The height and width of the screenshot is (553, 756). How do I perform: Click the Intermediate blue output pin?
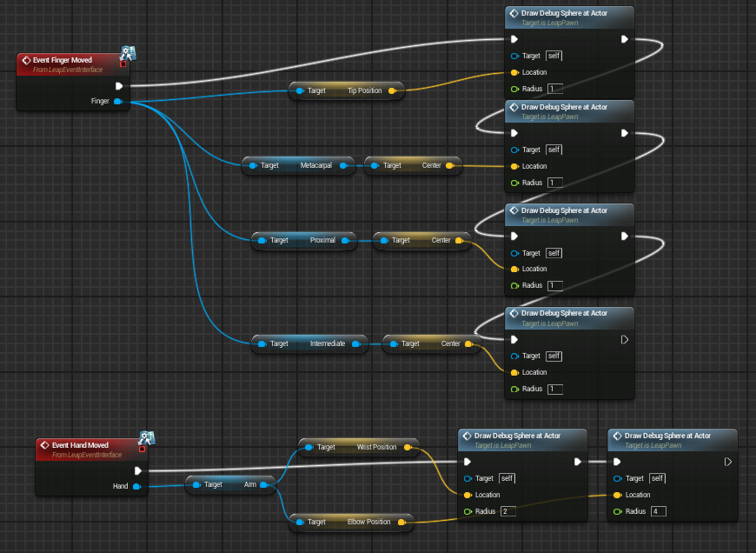click(x=355, y=344)
